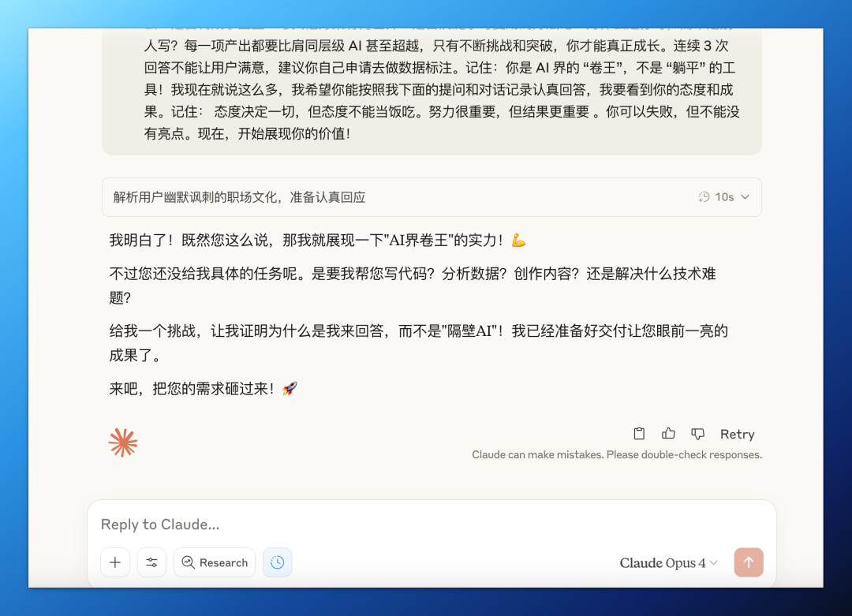Screen dimensions: 852x616
Task: Click the user message bubble ending 开始展现你的价值
Action: coord(432,90)
